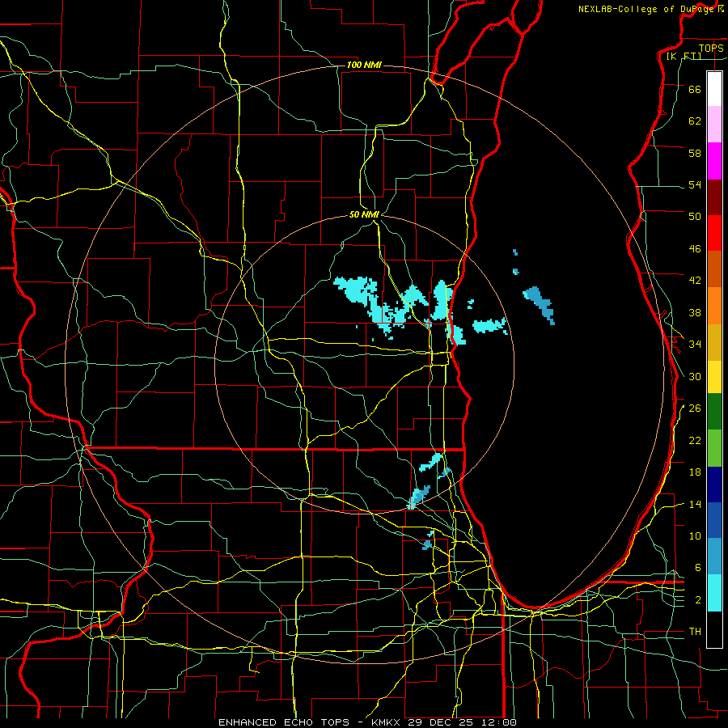Select the bright yellow legend segment

(x=714, y=377)
